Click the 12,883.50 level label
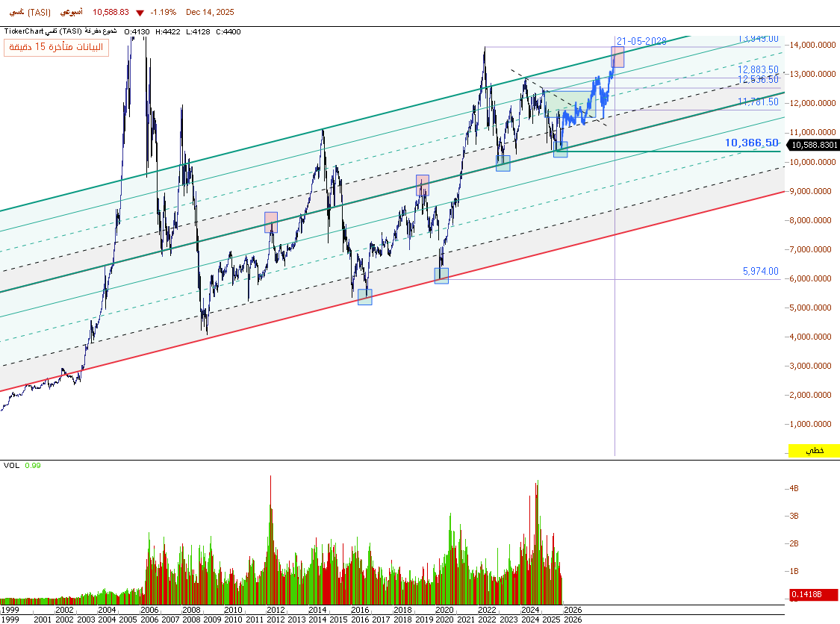This screenshot has width=840, height=624. point(758,69)
